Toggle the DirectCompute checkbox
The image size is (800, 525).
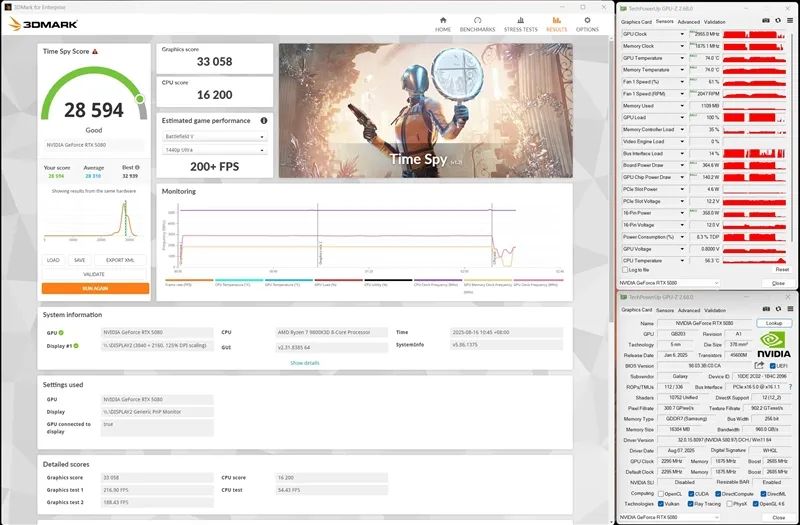718,494
